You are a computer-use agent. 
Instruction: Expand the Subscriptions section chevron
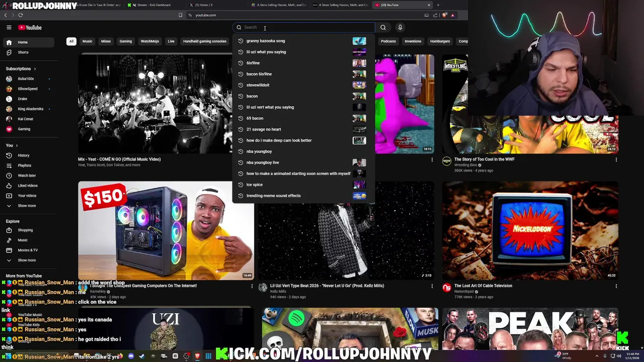[x=35, y=69]
